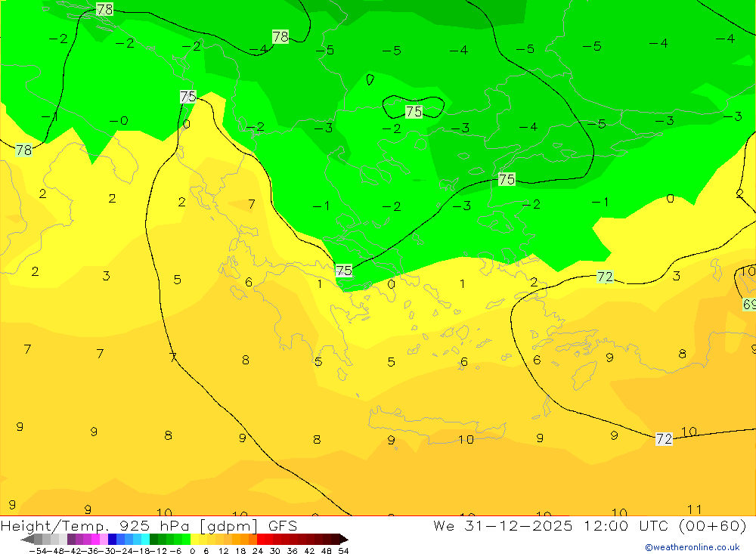756x554 pixels.
Task: Click the '-0' temperature value
Action: 119,120
